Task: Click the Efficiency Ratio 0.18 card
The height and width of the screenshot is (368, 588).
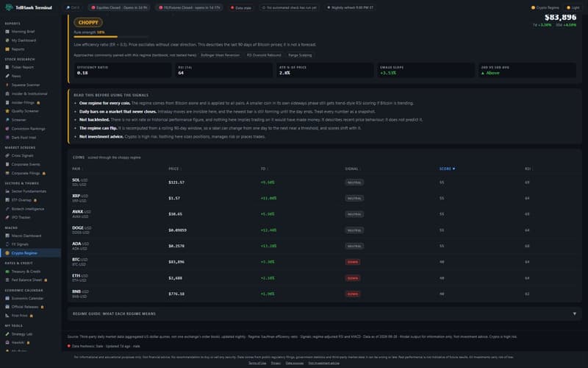Action: [x=122, y=70]
